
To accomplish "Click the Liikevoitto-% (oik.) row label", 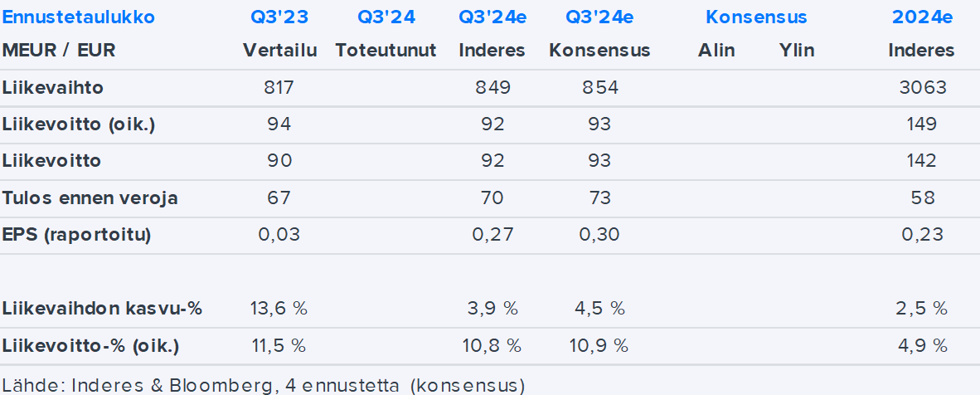I will pos(90,345).
